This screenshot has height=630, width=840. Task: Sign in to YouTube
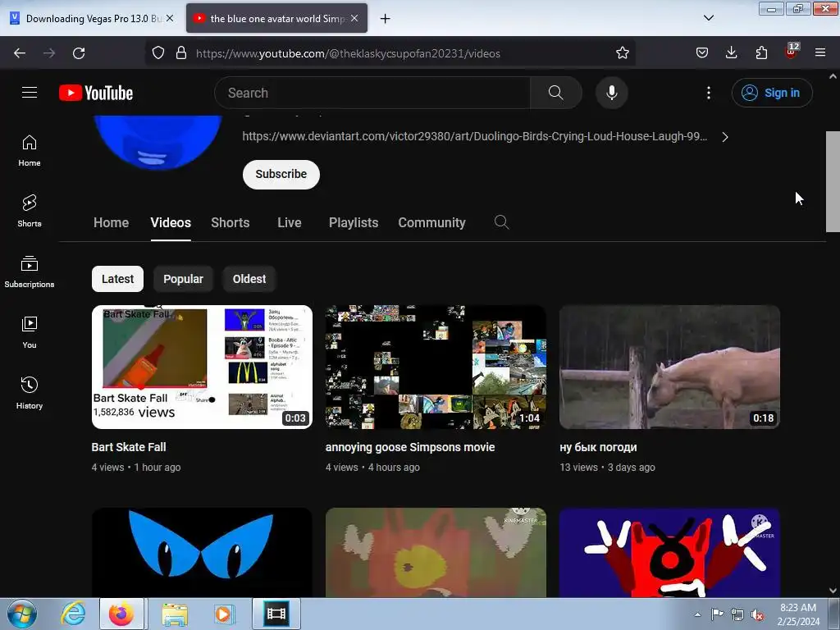[771, 93]
